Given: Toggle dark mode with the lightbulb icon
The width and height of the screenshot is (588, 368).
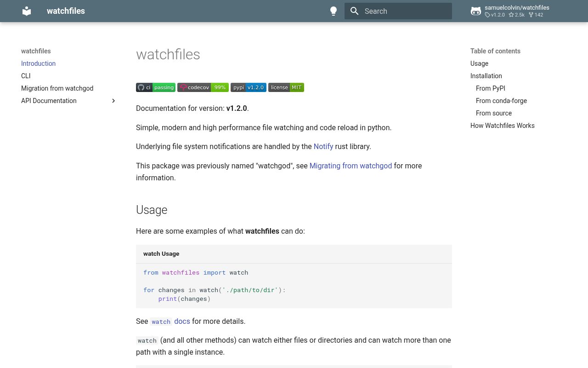Looking at the screenshot, I should coord(334,11).
